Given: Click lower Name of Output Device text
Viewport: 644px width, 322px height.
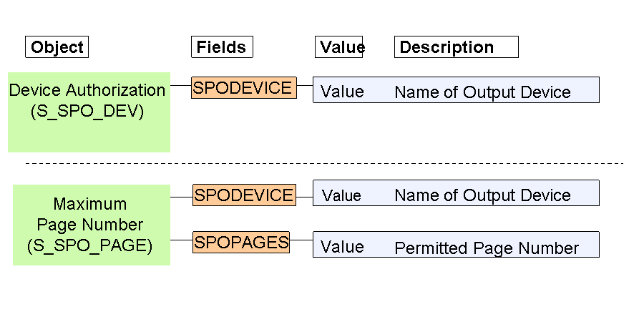Looking at the screenshot, I should pyautogui.click(x=482, y=195).
